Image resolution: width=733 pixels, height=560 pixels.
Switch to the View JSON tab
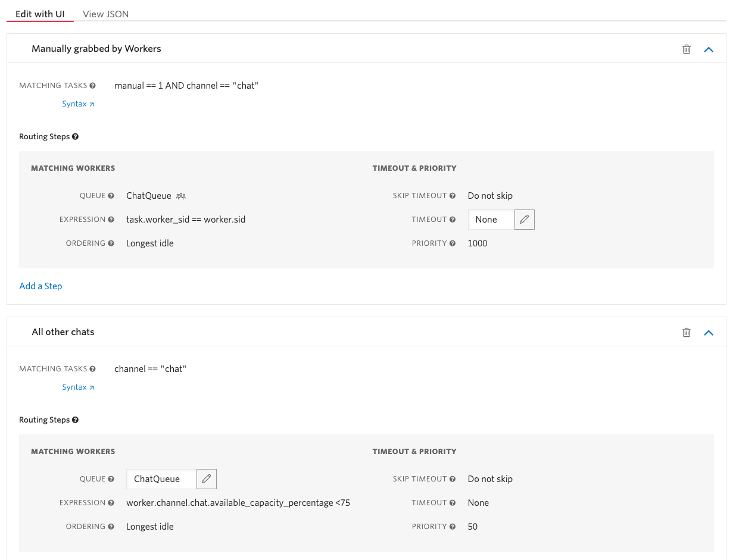click(105, 14)
